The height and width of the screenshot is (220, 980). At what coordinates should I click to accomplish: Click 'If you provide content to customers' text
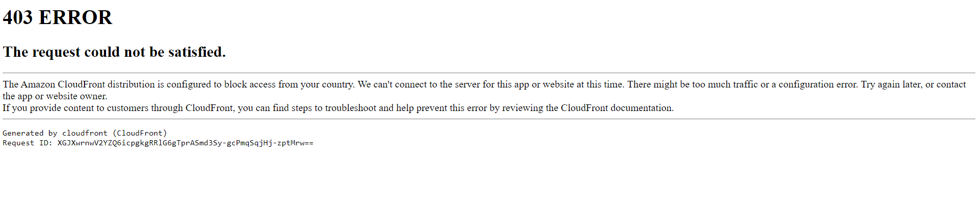click(x=75, y=108)
